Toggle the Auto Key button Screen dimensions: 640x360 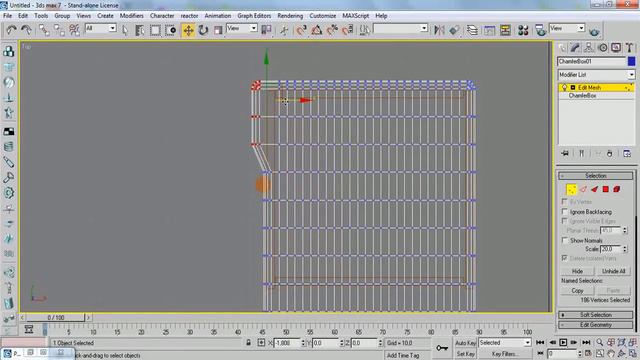point(465,343)
